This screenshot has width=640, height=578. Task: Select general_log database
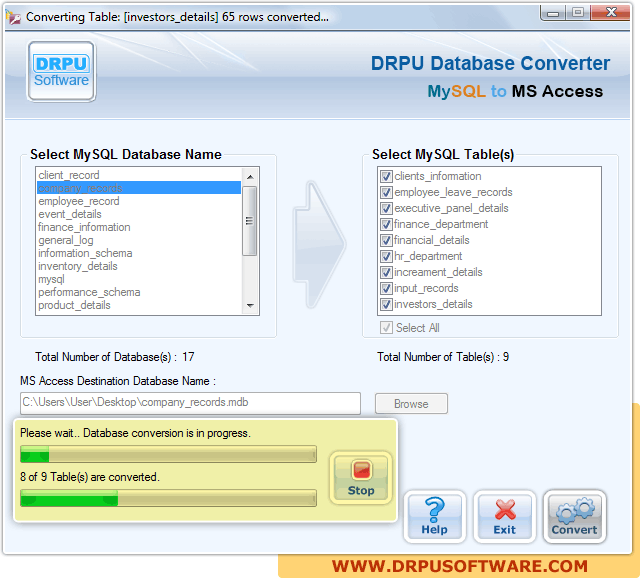pyautogui.click(x=139, y=240)
